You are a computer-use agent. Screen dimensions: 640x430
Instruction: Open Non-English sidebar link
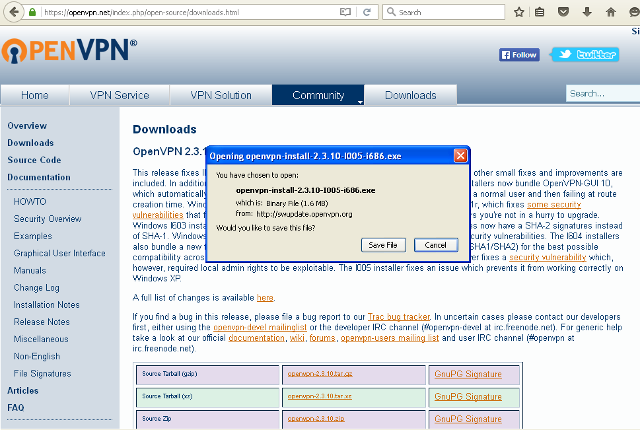pos(37,356)
